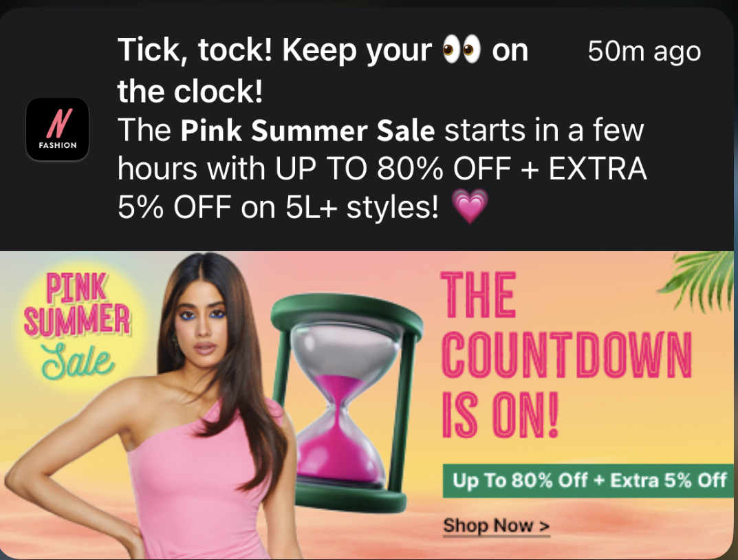Click The Countdown Is On headline
This screenshot has height=560, width=738.
pyautogui.click(x=566, y=355)
